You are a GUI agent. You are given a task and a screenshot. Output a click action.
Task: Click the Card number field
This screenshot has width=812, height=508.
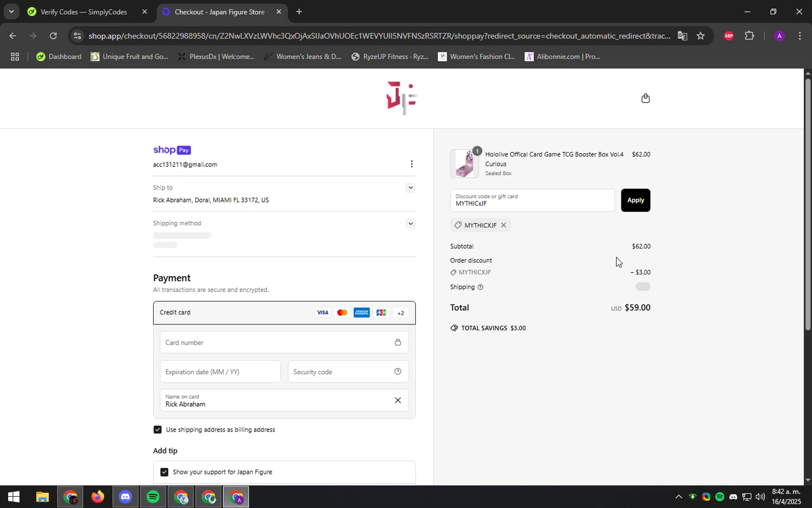284,342
